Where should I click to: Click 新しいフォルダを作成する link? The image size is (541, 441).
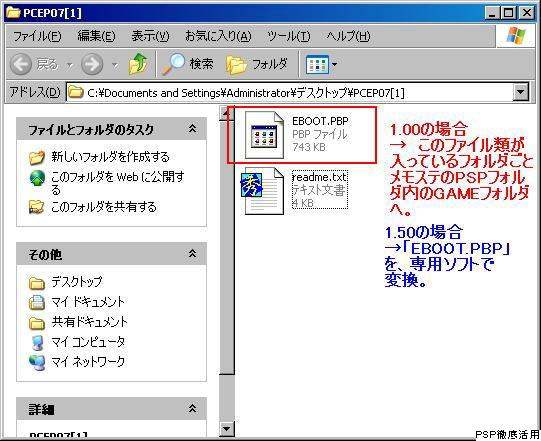coord(110,157)
